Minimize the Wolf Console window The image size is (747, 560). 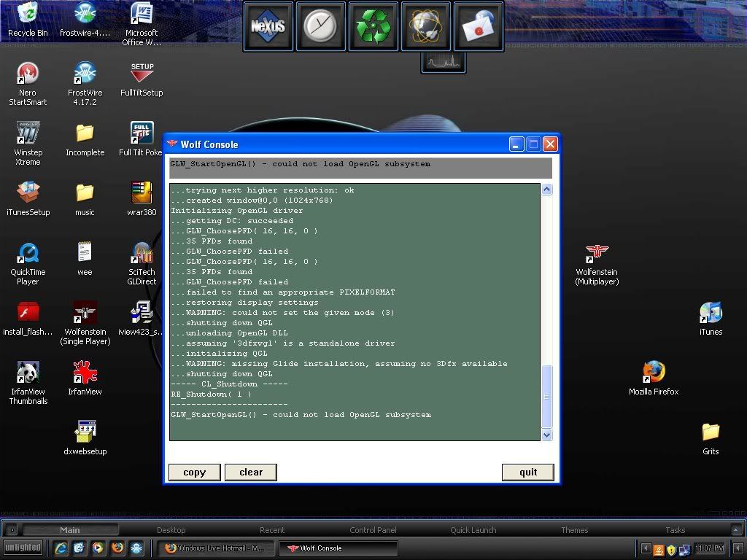click(516, 144)
